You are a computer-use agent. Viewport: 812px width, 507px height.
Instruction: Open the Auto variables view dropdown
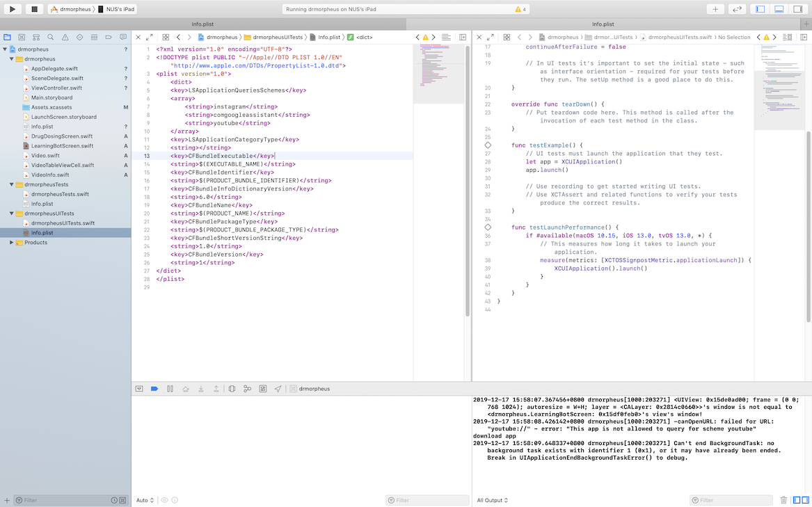pos(145,500)
